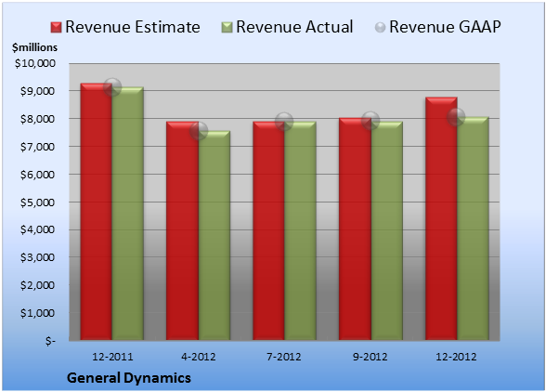The image size is (546, 392).
Task: Click the 9-2012 category label
Action: tap(370, 357)
